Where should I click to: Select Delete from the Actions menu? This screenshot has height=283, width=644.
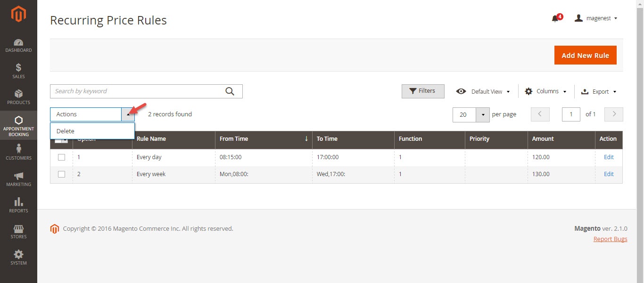tap(66, 131)
